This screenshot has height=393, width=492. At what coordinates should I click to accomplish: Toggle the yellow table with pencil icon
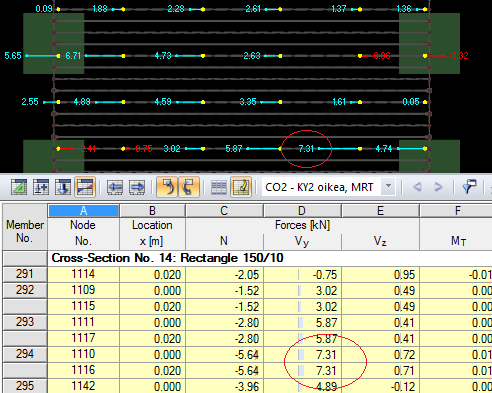[241, 187]
